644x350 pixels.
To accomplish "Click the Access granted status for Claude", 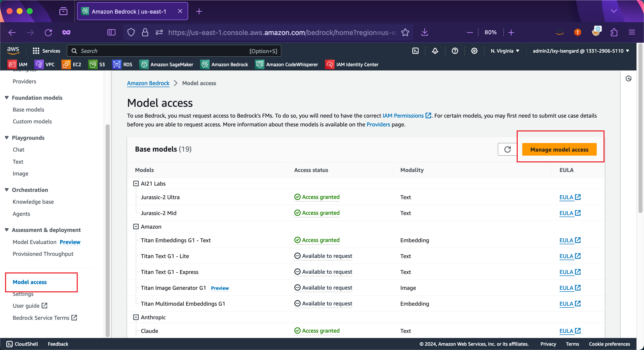I will point(317,331).
